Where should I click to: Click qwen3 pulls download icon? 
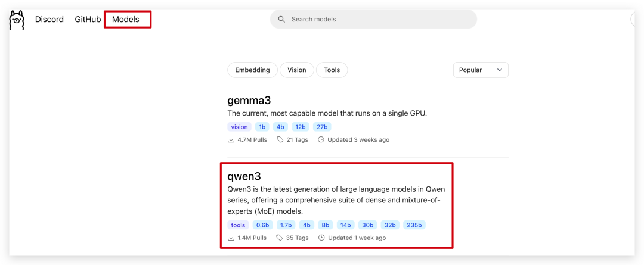(x=231, y=238)
